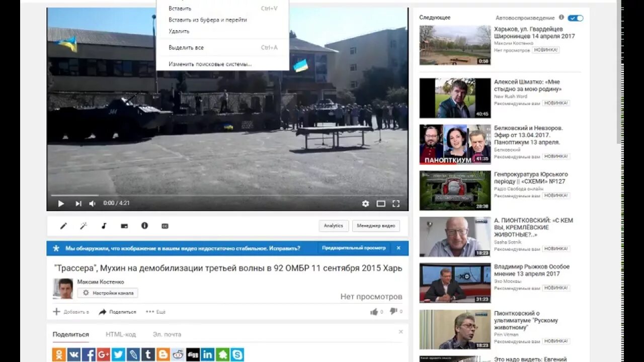Share on Odnoklassniki

click(x=59, y=354)
